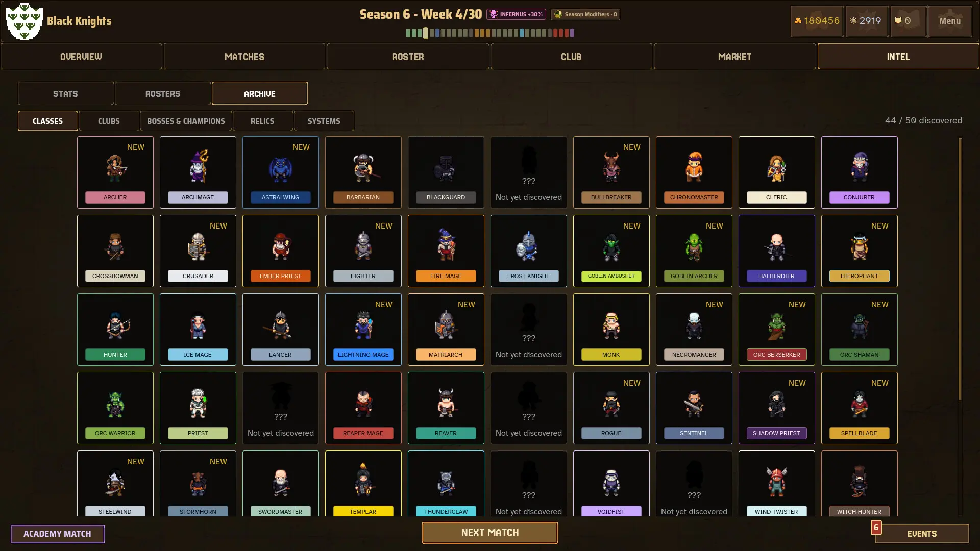Screen dimensions: 980x551
Task: Open the Rosters sub-tab
Action: (163, 94)
